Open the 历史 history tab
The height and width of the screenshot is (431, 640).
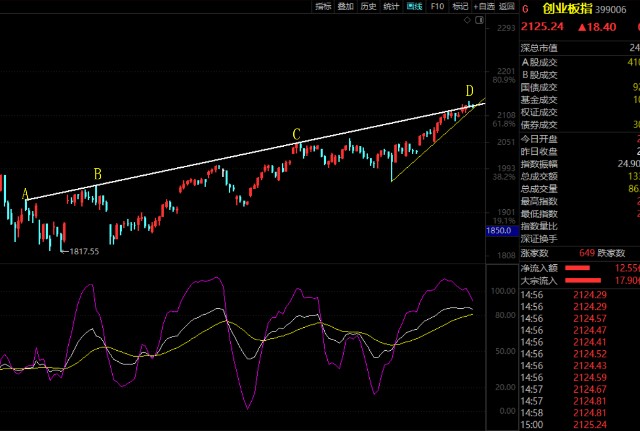pyautogui.click(x=368, y=6)
